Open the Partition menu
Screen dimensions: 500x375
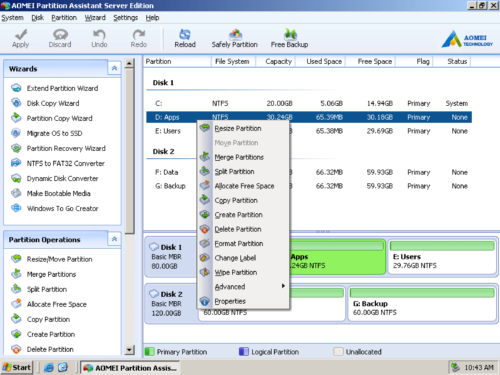tap(64, 18)
